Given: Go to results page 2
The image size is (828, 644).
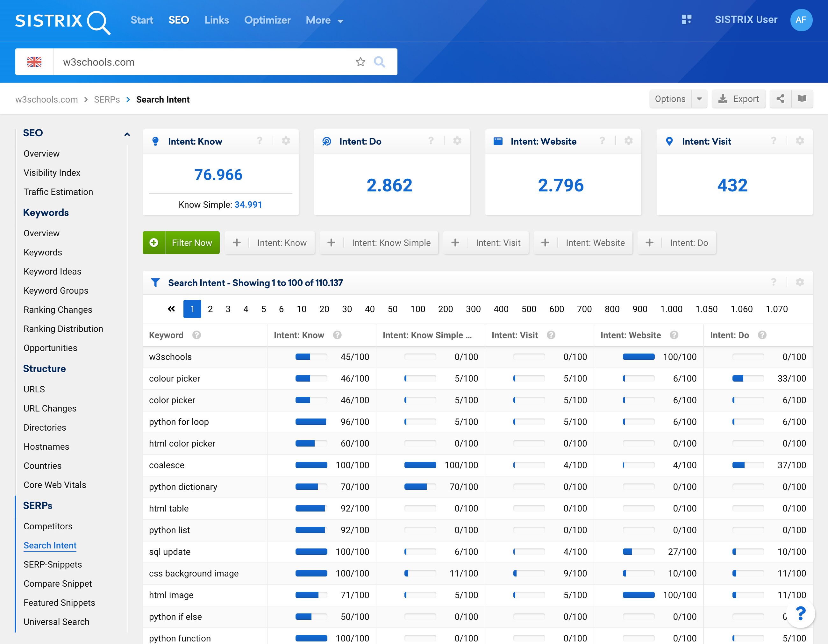Looking at the screenshot, I should [211, 309].
